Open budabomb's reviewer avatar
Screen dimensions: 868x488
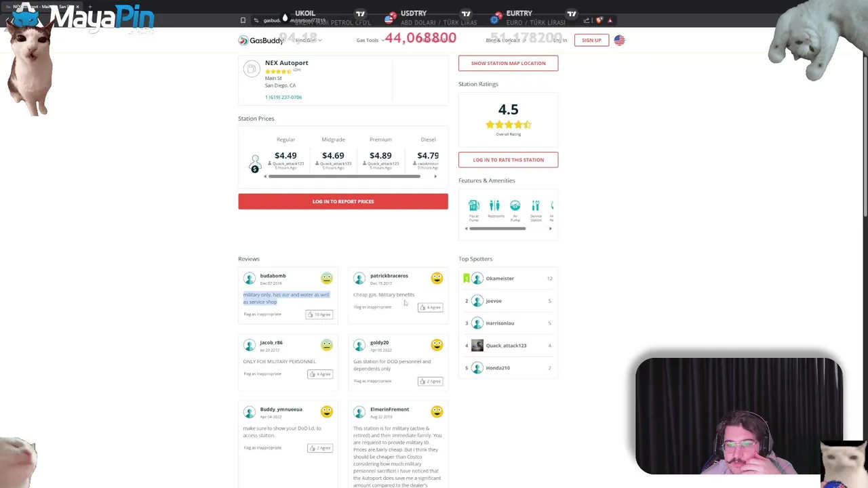point(250,279)
